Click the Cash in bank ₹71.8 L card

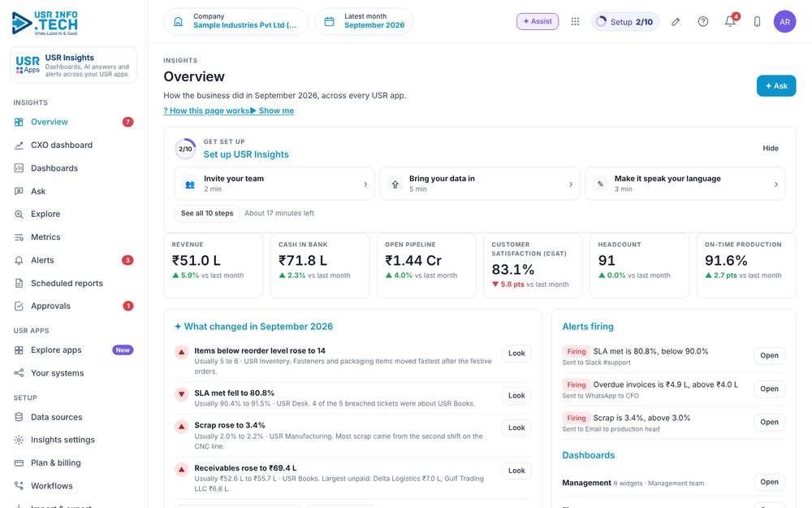pos(320,266)
